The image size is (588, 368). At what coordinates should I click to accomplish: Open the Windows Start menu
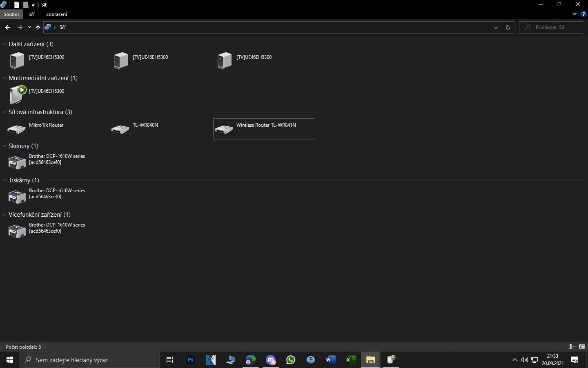click(x=10, y=360)
